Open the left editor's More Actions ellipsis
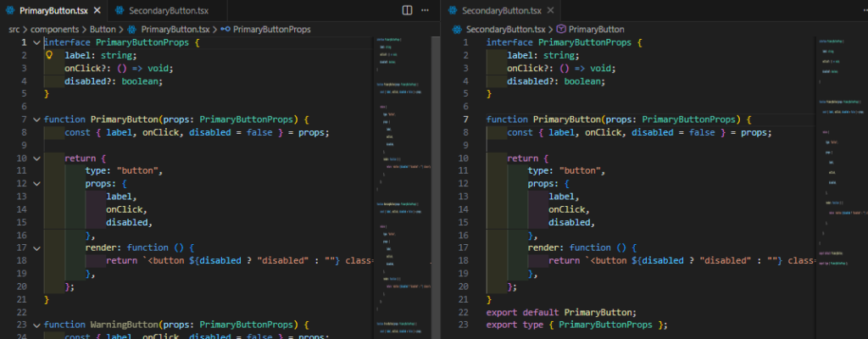Viewport: 868px width, 339px height. (426, 10)
